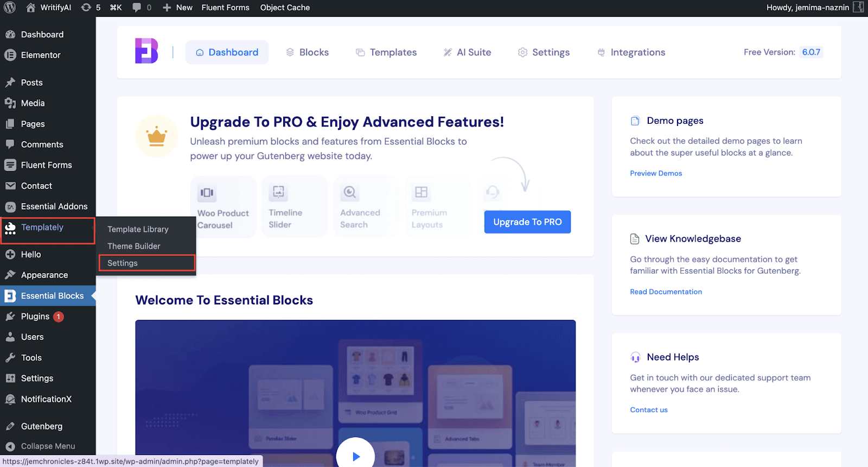Click the Demo pages heading
Viewport: 868px width, 467px height.
pyautogui.click(x=675, y=121)
